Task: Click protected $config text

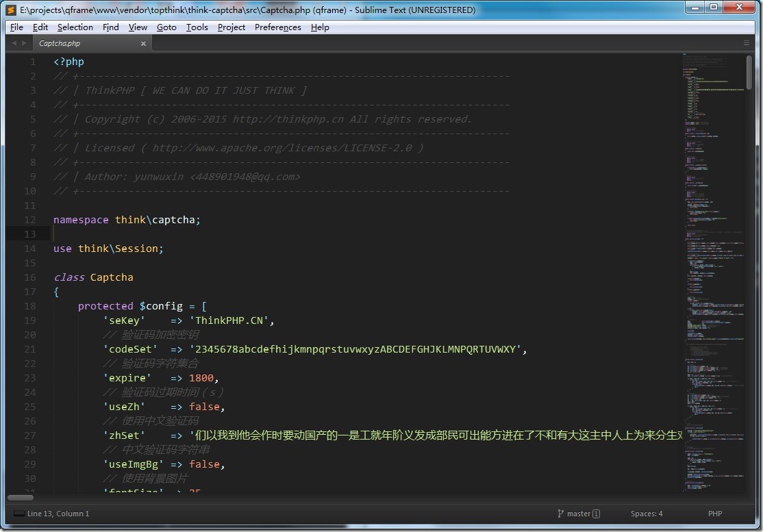Action: click(130, 306)
